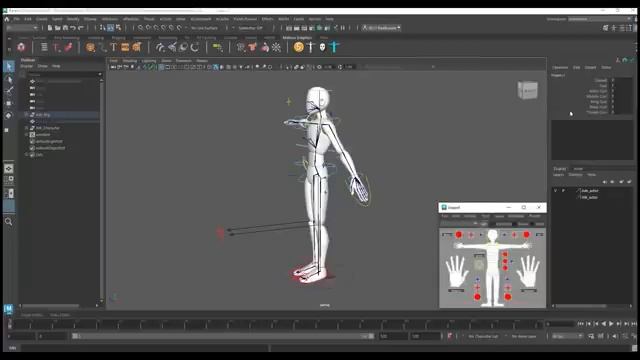Click the horizontal scrollbar in the layer editor
640x360 pixels.
(x=581, y=306)
